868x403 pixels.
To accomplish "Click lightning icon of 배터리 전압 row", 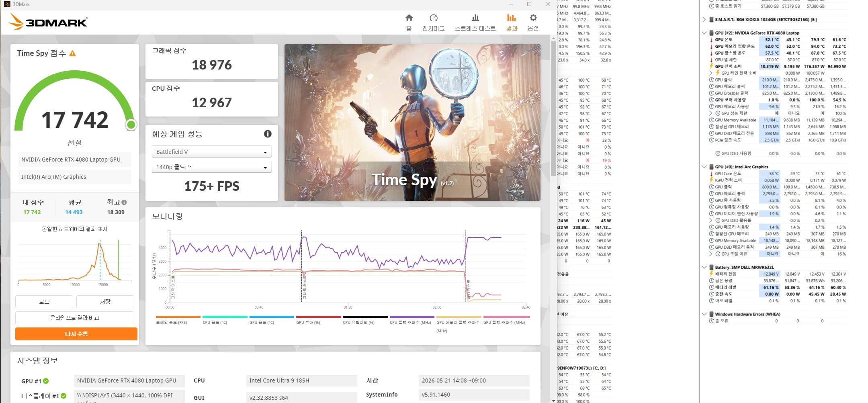I will coord(711,274).
